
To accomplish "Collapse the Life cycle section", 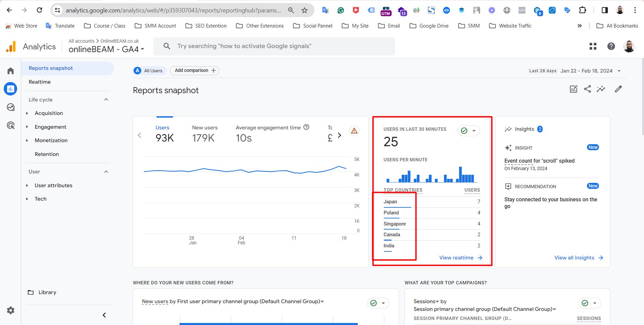I will click(106, 99).
